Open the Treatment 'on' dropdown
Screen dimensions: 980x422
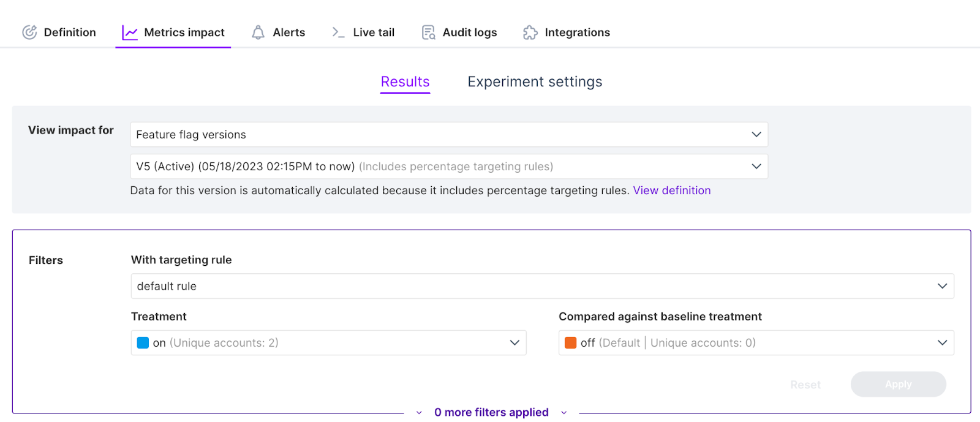[328, 343]
